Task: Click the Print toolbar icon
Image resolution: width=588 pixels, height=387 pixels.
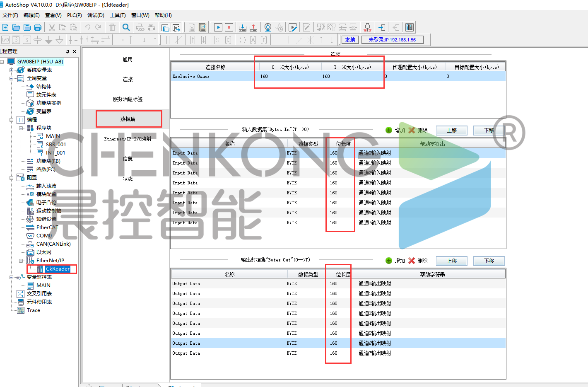Action: (151, 27)
